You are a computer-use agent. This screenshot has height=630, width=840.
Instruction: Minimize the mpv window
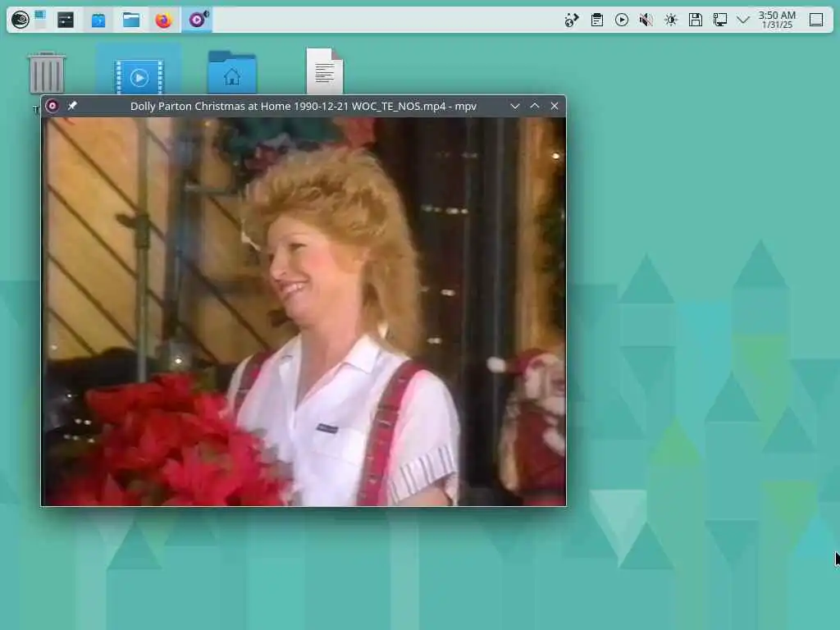tap(515, 106)
